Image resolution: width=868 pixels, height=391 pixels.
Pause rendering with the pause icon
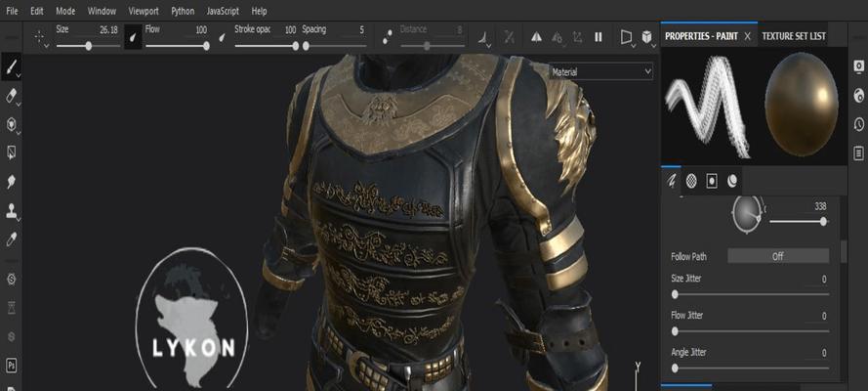pos(599,37)
